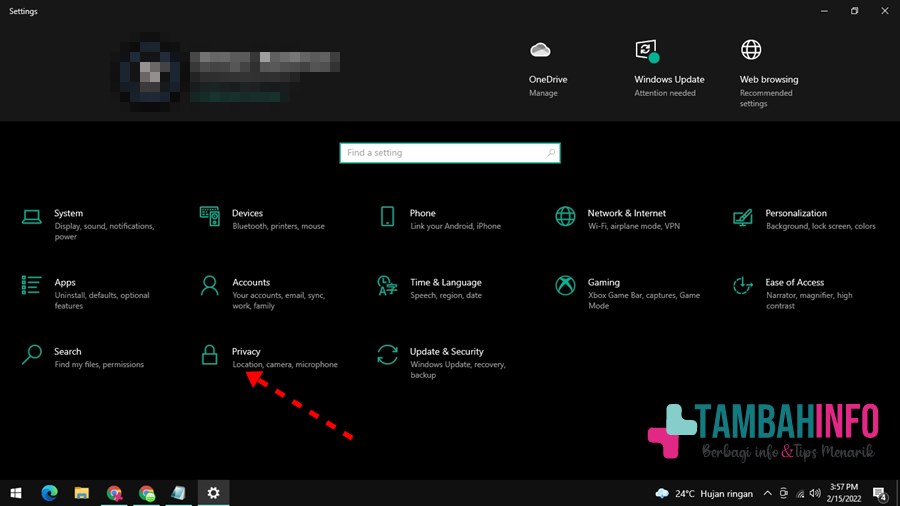The width and height of the screenshot is (900, 506).
Task: Open weather widget showing 24°C Hujan ringan
Action: (x=704, y=493)
